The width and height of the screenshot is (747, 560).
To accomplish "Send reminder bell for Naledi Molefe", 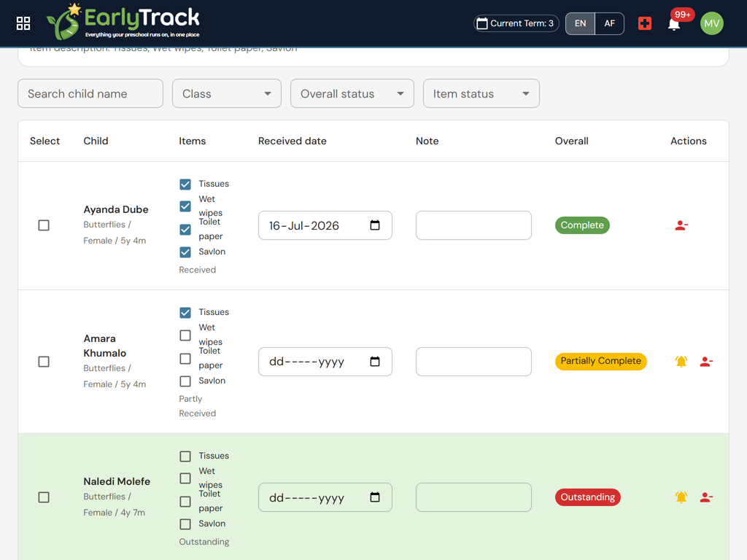I will (x=681, y=497).
